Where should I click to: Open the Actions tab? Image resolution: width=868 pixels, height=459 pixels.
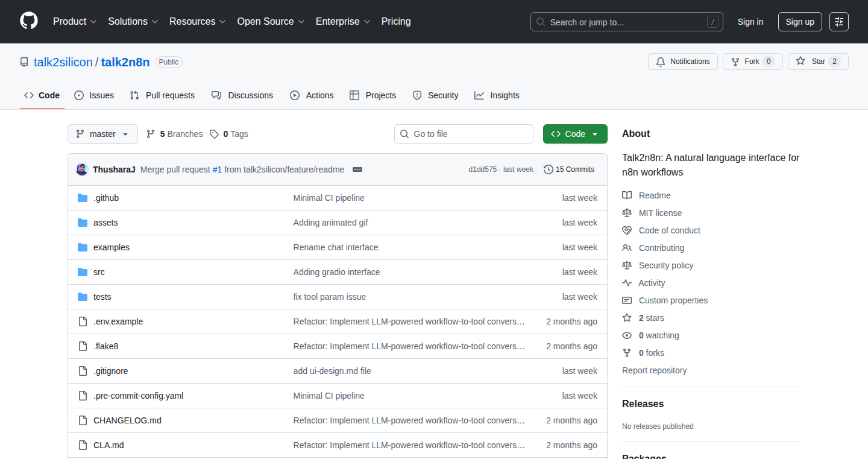(312, 95)
